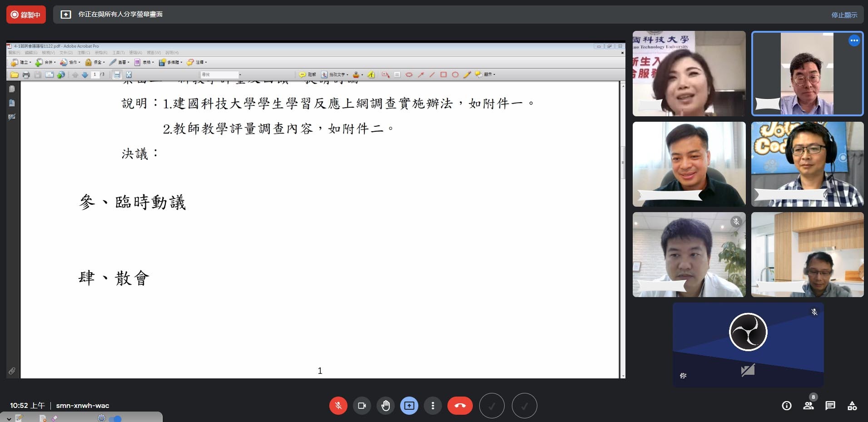Image resolution: width=868 pixels, height=422 pixels.
Task: Select the callout tool icon
Action: (x=386, y=74)
